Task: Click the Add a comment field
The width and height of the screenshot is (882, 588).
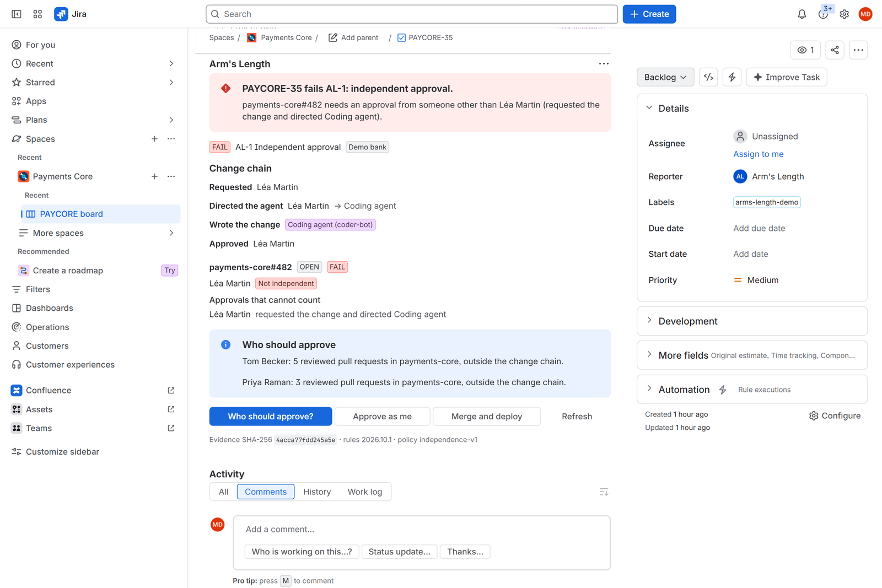Action: [422, 530]
